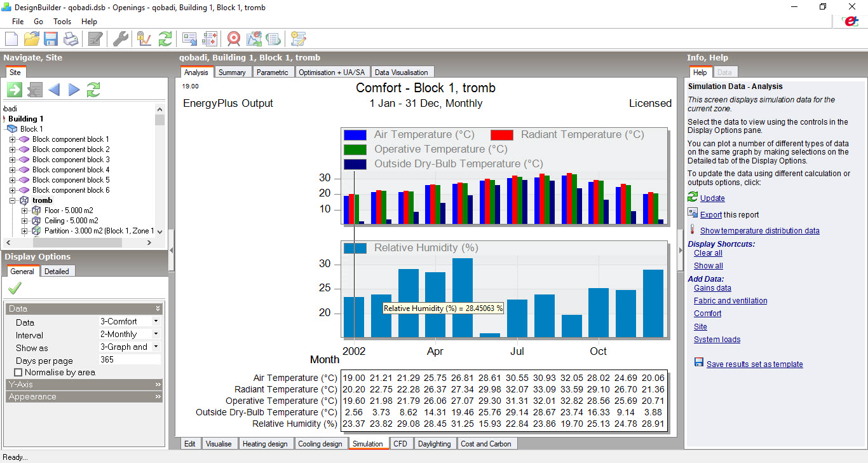Open the File menu
The image size is (868, 463).
coord(18,22)
